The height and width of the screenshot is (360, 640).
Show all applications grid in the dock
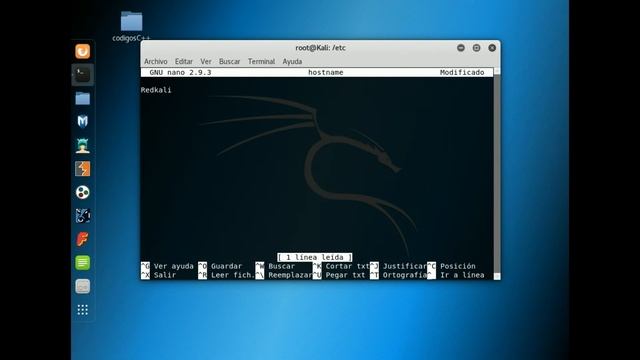coord(82,310)
